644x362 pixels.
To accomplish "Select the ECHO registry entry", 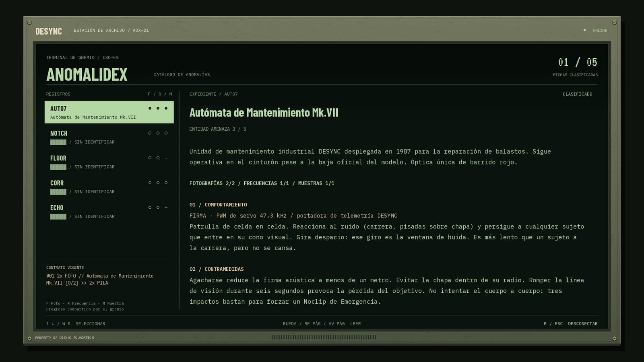I will 109,212.
